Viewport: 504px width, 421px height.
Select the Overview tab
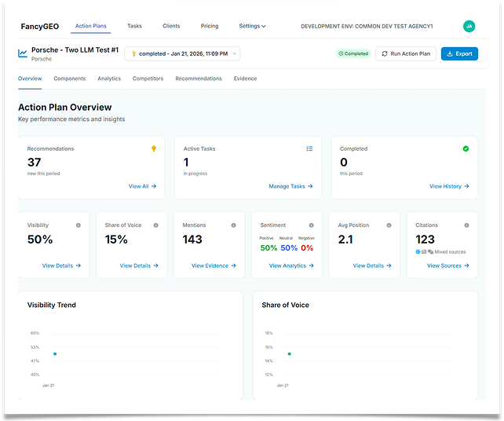pos(30,79)
